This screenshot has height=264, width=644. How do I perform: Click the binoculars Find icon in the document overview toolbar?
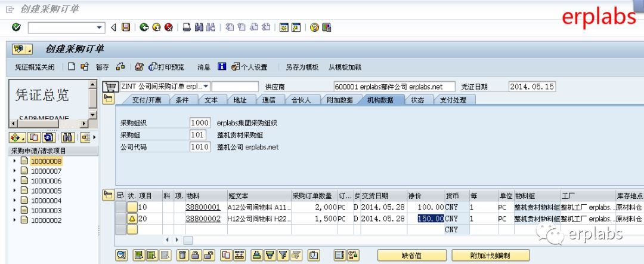68,137
